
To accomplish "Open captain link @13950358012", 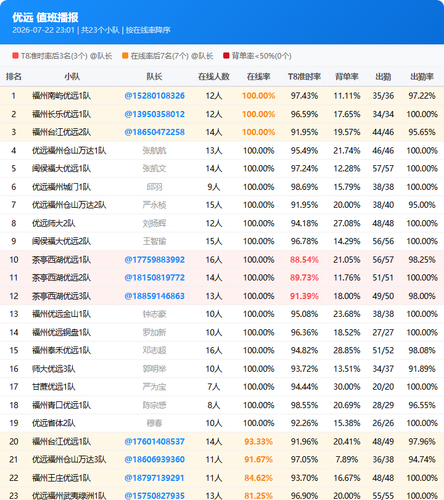I will click(x=154, y=114).
